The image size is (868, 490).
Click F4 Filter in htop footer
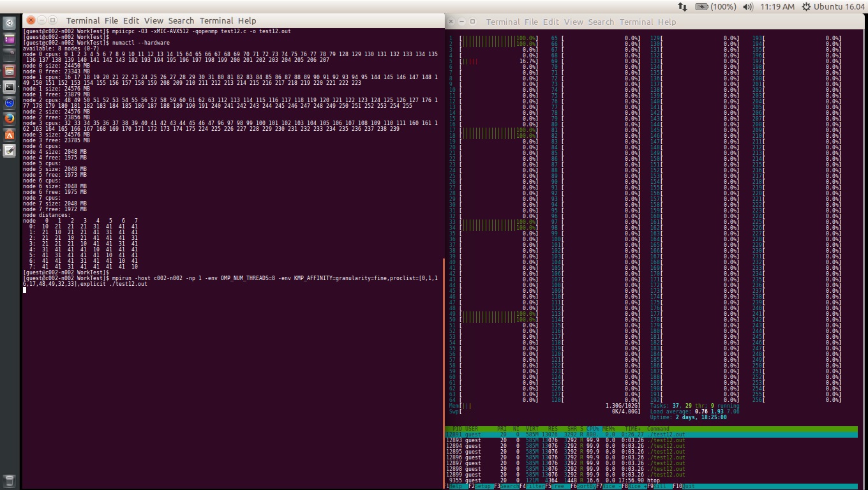tap(532, 486)
